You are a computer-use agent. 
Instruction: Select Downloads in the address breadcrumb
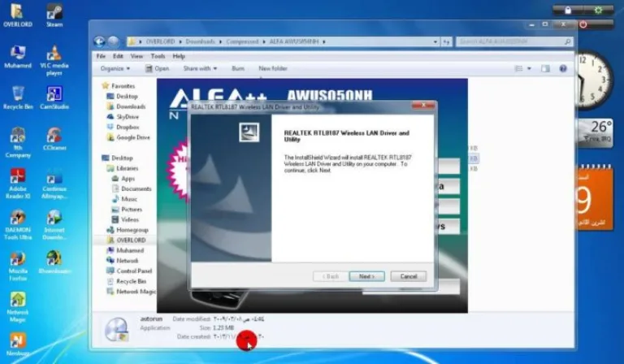[x=200, y=41]
